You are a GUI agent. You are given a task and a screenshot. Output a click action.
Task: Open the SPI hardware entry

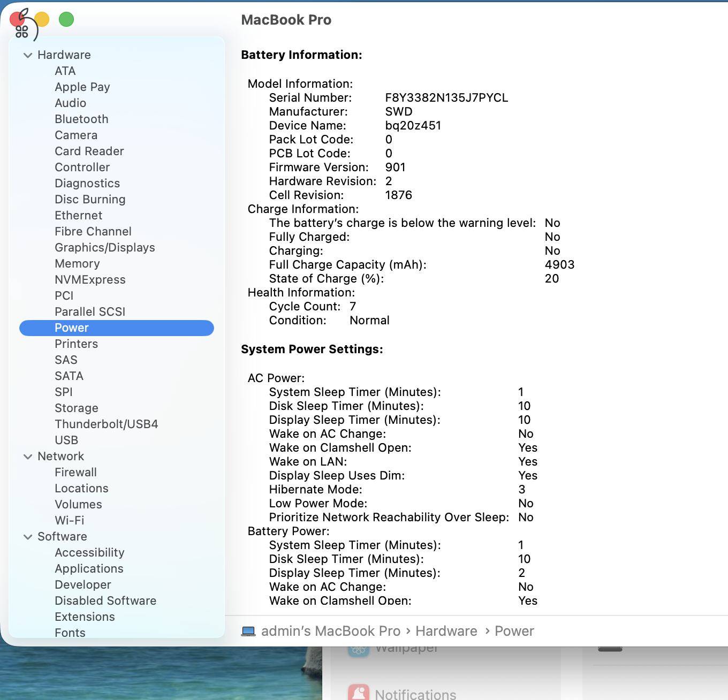(x=64, y=392)
